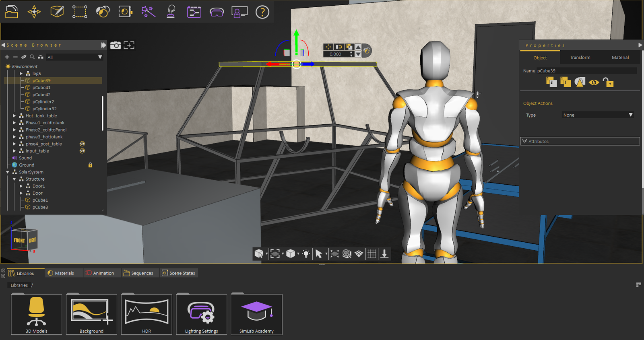Click the search magnifier in Scene Browser

tap(32, 57)
